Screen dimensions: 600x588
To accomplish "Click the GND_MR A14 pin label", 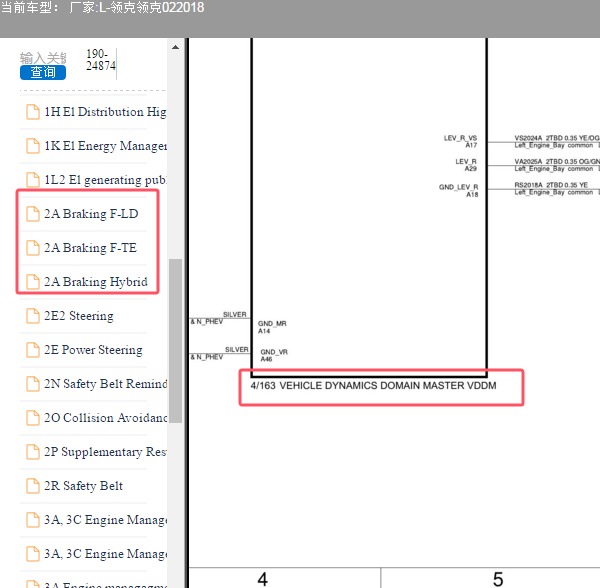I will [x=272, y=327].
